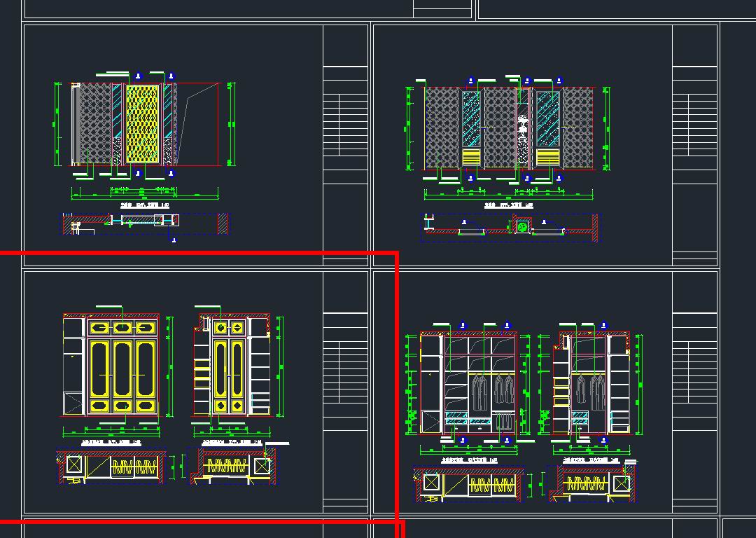
Task: Click the caption text under the top-left elevation
Action: (145, 205)
